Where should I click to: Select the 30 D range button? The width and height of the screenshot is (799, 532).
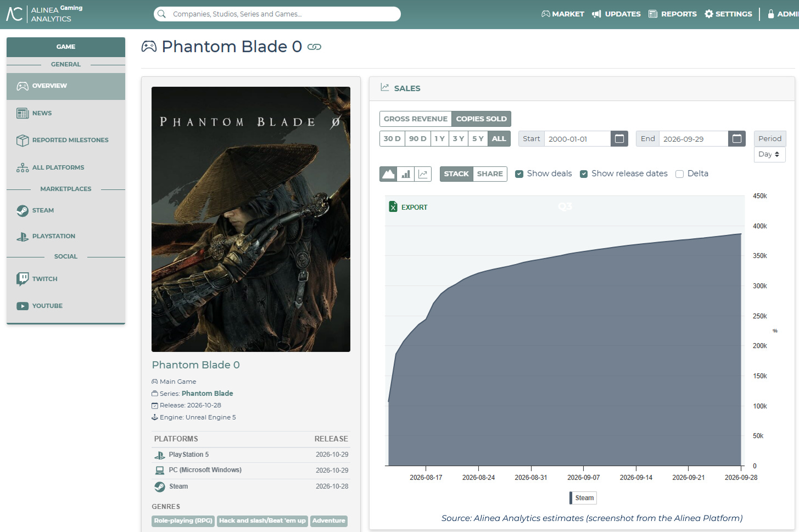pos(392,139)
